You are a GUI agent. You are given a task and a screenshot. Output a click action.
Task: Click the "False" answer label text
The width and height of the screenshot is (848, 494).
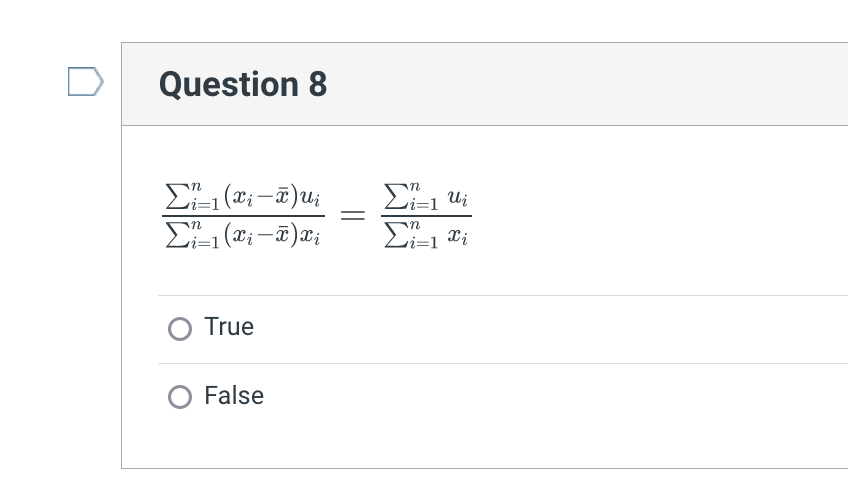click(234, 396)
